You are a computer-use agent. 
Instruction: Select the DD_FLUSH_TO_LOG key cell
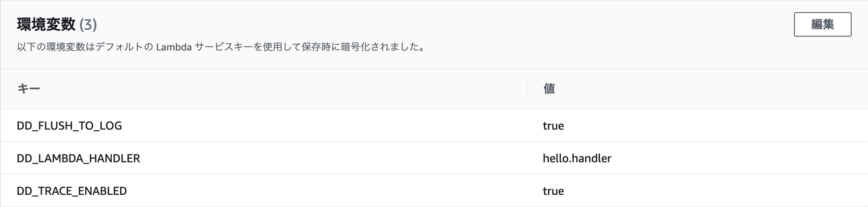(x=69, y=126)
